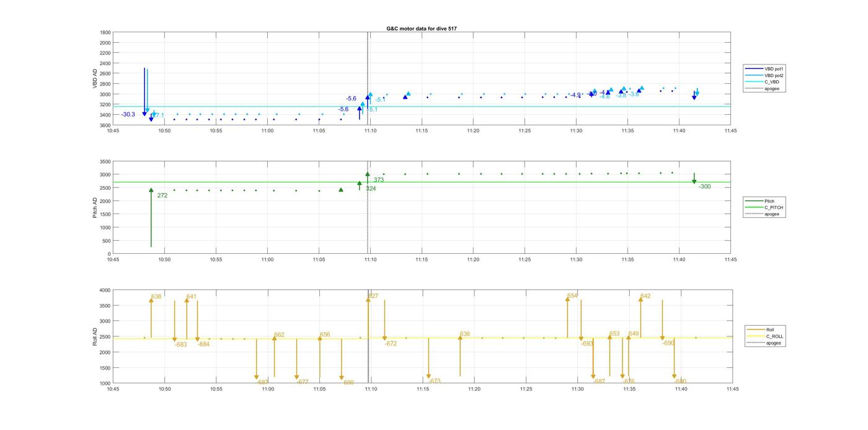Click the '-673' roll value label
Screen dimensions: 868x430
click(x=435, y=382)
